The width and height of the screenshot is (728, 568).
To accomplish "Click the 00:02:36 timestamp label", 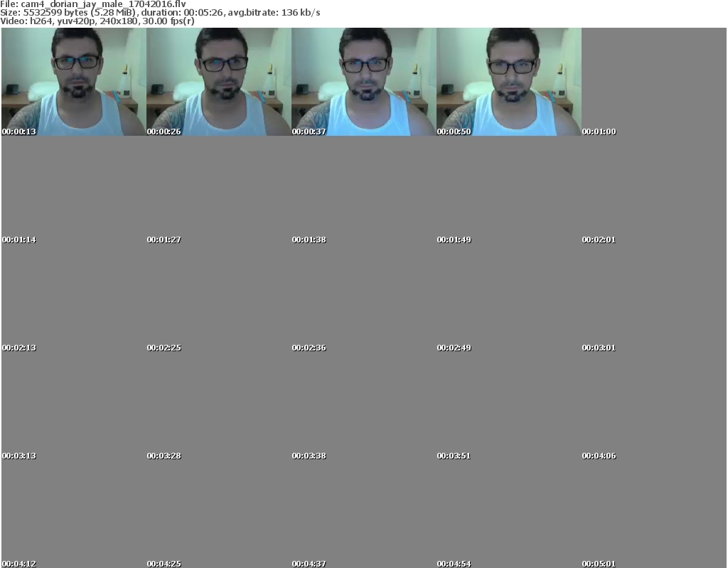I will coord(309,348).
